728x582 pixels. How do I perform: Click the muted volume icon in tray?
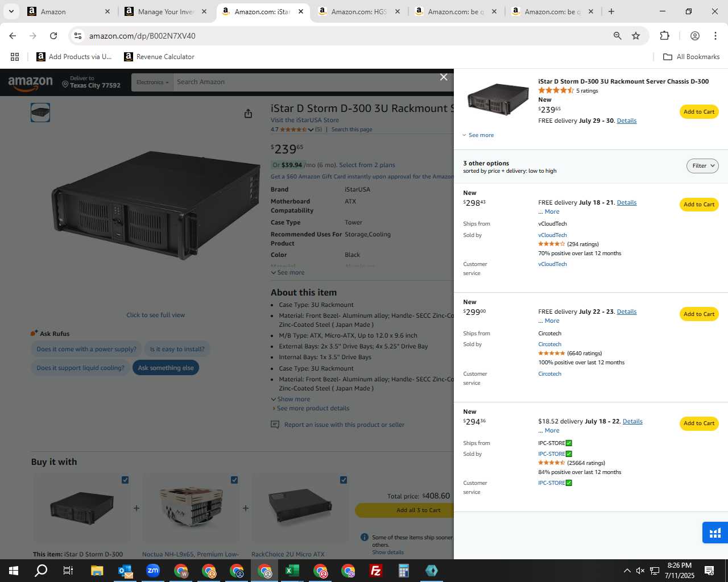[640, 571]
